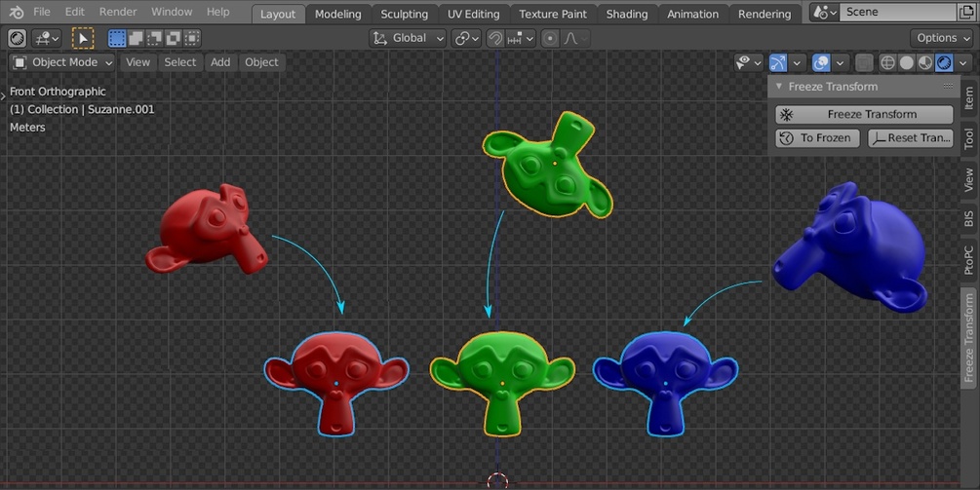980x490 pixels.
Task: Open the viewport View menu
Action: [137, 62]
